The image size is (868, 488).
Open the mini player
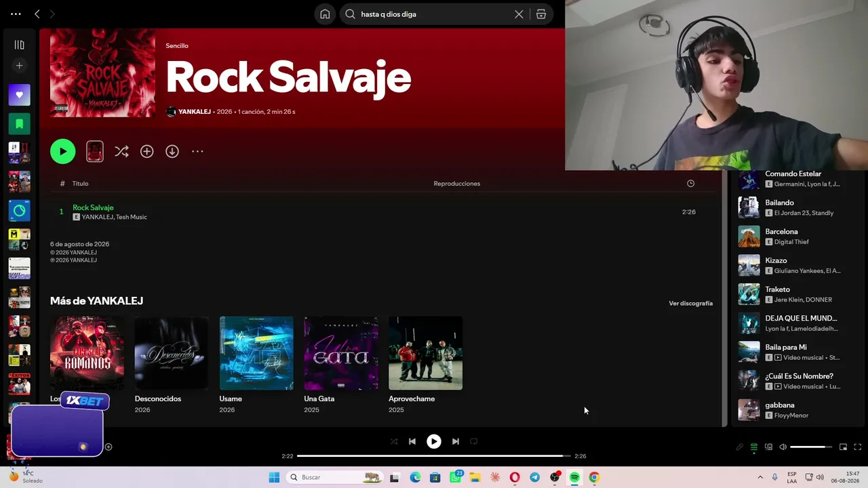tap(843, 447)
